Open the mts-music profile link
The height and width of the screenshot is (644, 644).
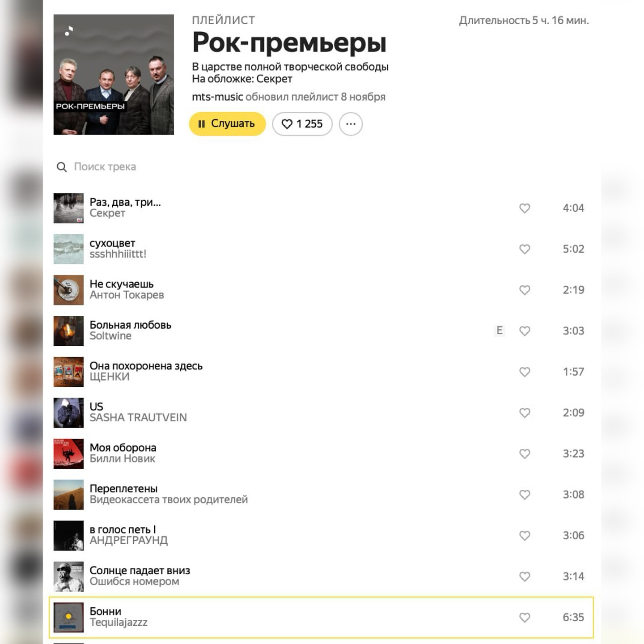point(217,97)
